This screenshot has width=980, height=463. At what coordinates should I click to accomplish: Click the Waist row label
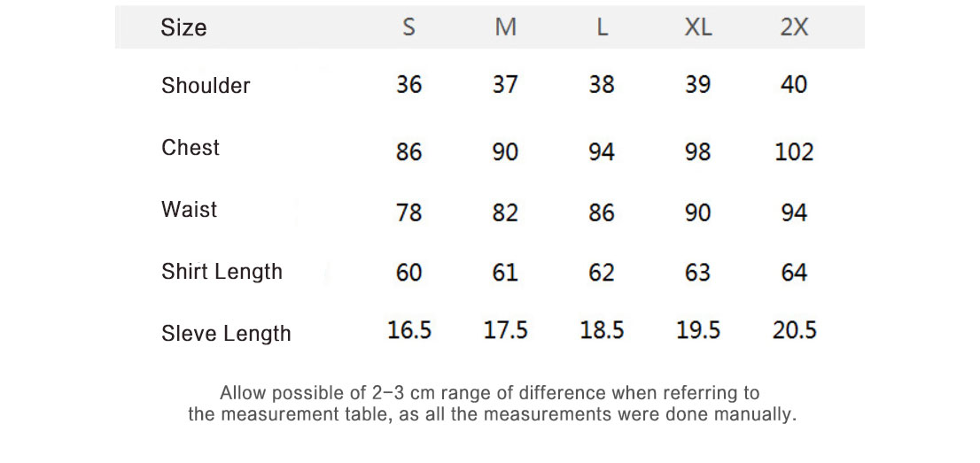pos(189,210)
